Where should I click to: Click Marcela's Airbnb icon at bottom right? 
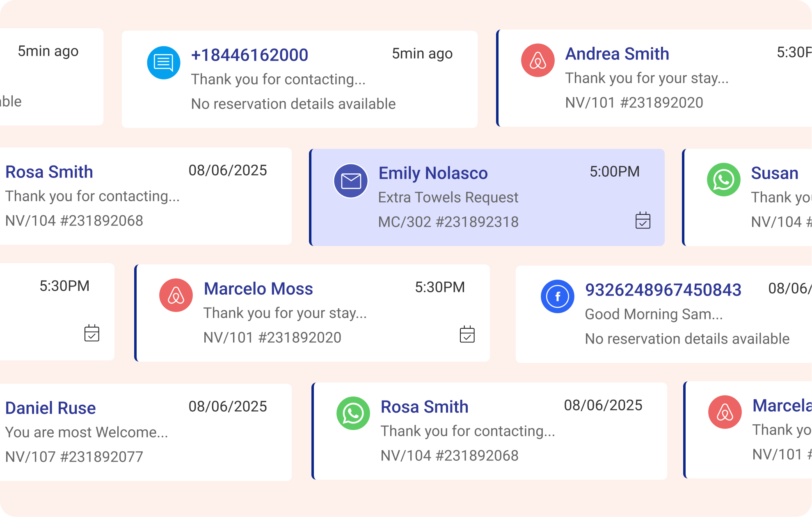(x=725, y=412)
